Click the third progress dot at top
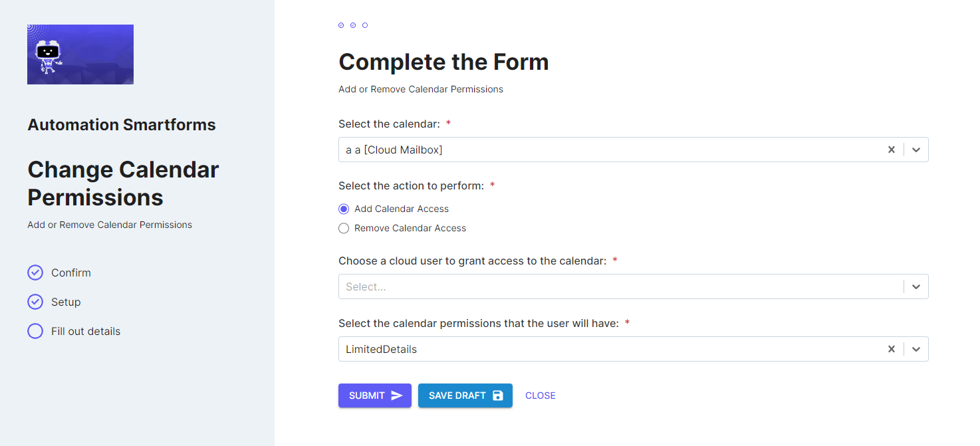980x446 pixels. 365,25
